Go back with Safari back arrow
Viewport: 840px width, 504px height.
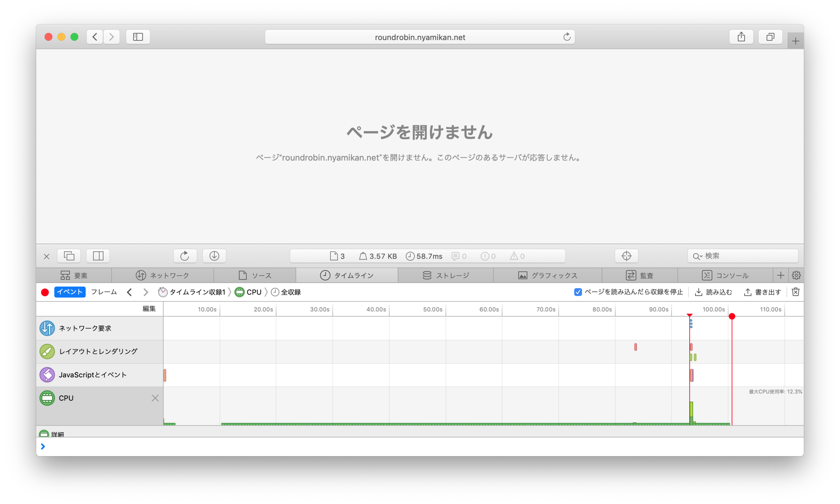pos(95,37)
